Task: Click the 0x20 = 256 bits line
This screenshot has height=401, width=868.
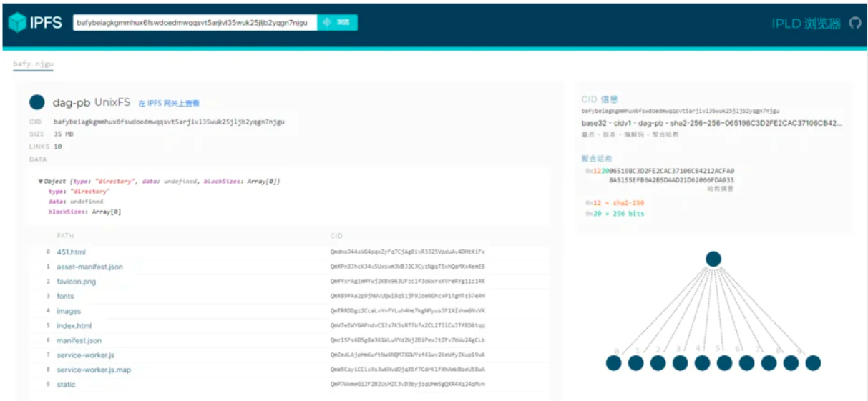Action: [x=614, y=213]
